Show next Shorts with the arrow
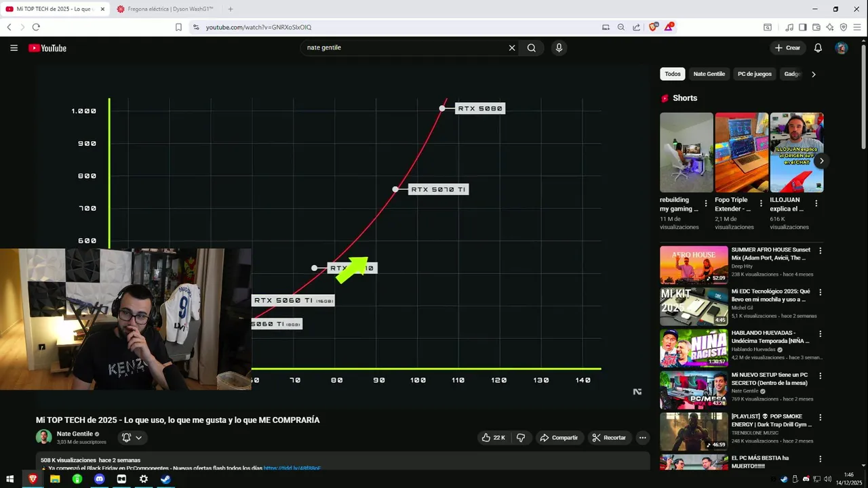Viewport: 868px width, 488px height. click(821, 161)
